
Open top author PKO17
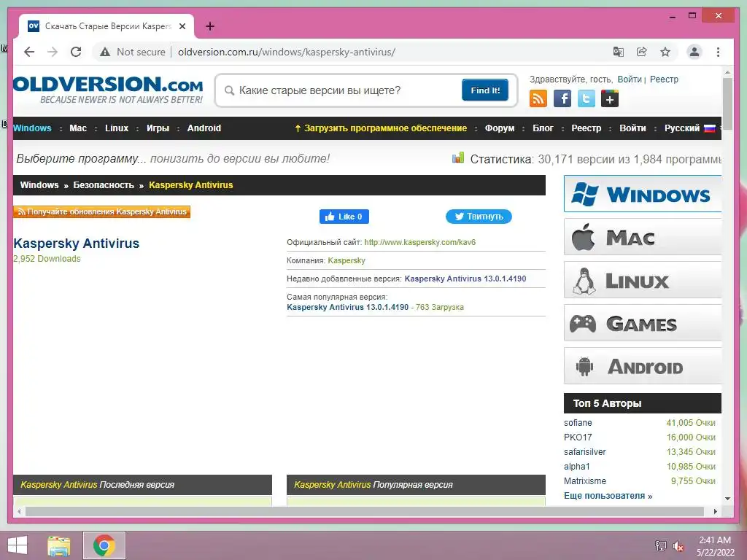pyautogui.click(x=578, y=437)
